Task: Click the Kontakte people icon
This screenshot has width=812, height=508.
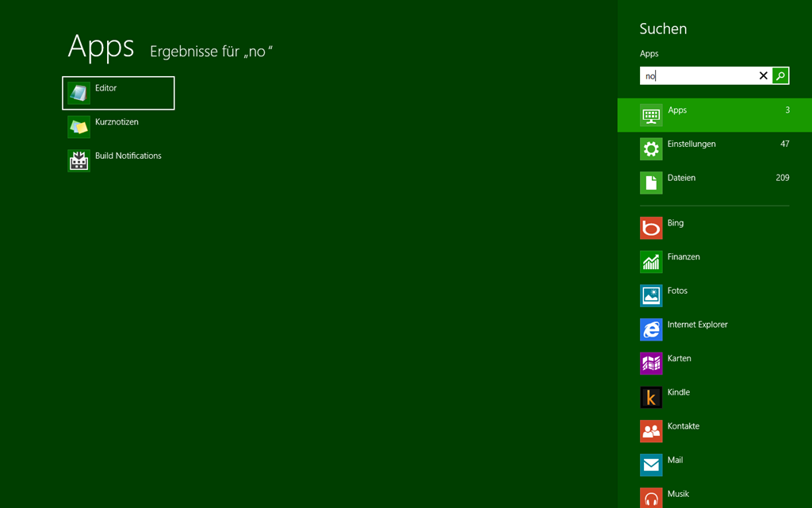Action: pyautogui.click(x=651, y=431)
